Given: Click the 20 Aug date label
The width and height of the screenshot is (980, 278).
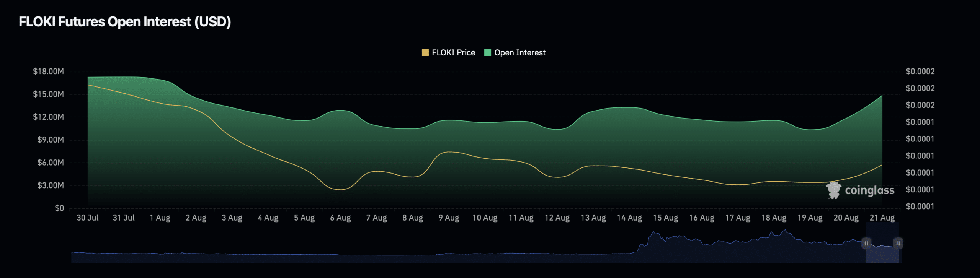Looking at the screenshot, I should point(846,218).
